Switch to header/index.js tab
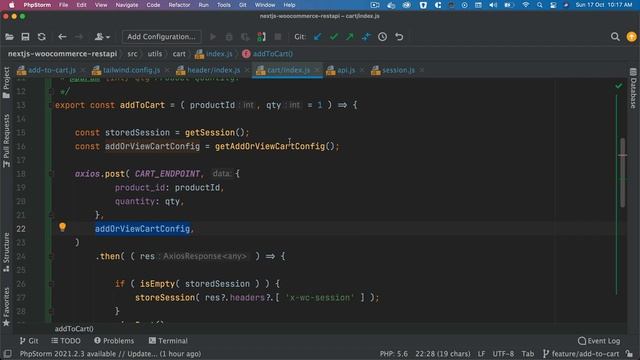 coord(213,70)
